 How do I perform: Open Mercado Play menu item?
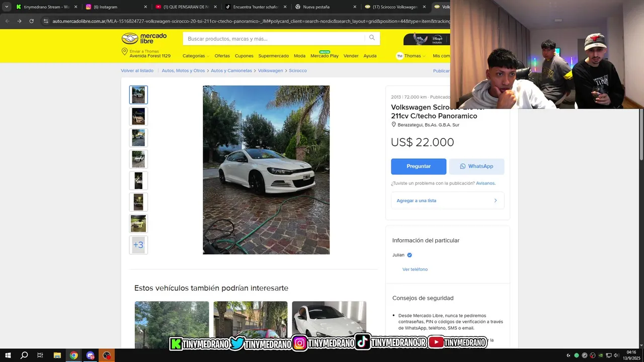point(325,56)
